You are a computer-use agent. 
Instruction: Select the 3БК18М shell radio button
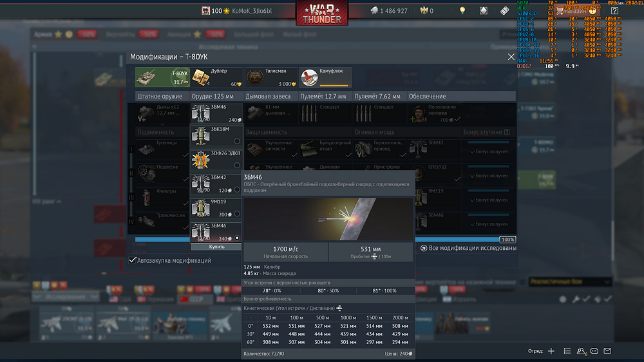237,141
